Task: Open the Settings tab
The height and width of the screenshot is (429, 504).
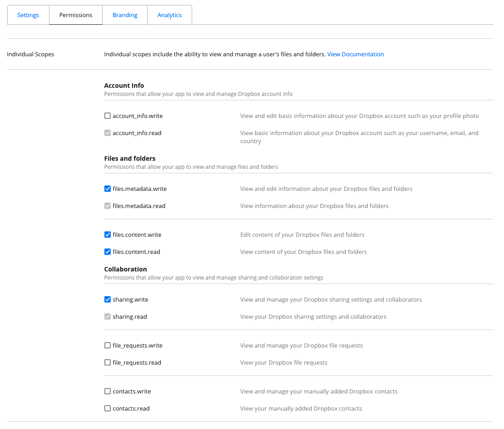Action: (x=28, y=15)
